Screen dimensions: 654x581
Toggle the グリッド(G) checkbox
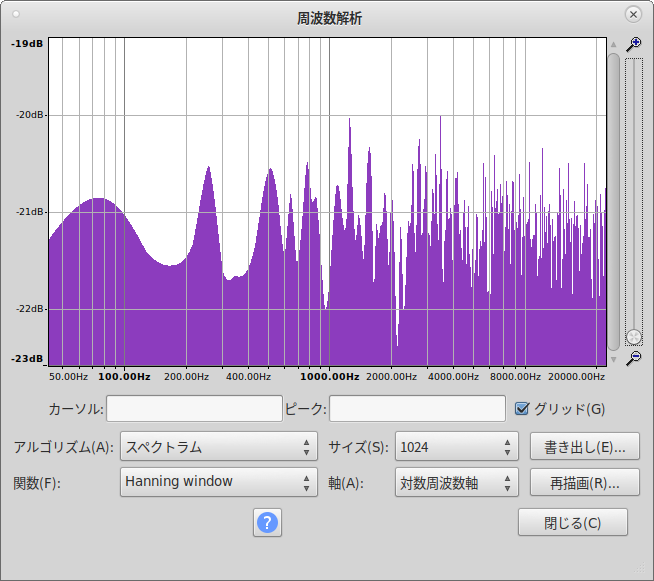522,408
